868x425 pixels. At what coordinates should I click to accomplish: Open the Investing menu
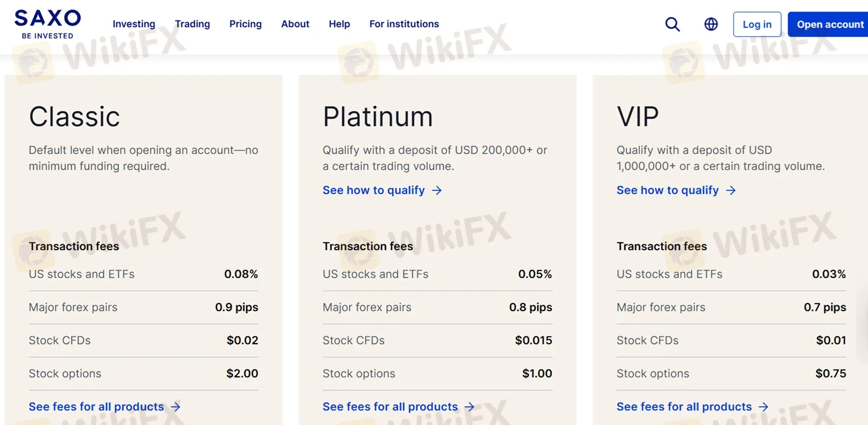coord(134,24)
